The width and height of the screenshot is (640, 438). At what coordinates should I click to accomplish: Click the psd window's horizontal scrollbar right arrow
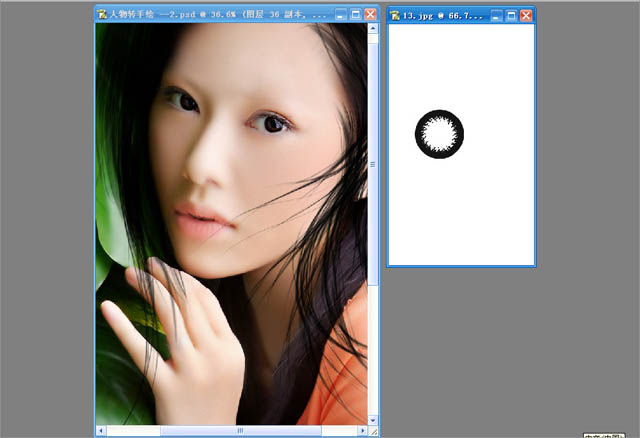pos(362,430)
